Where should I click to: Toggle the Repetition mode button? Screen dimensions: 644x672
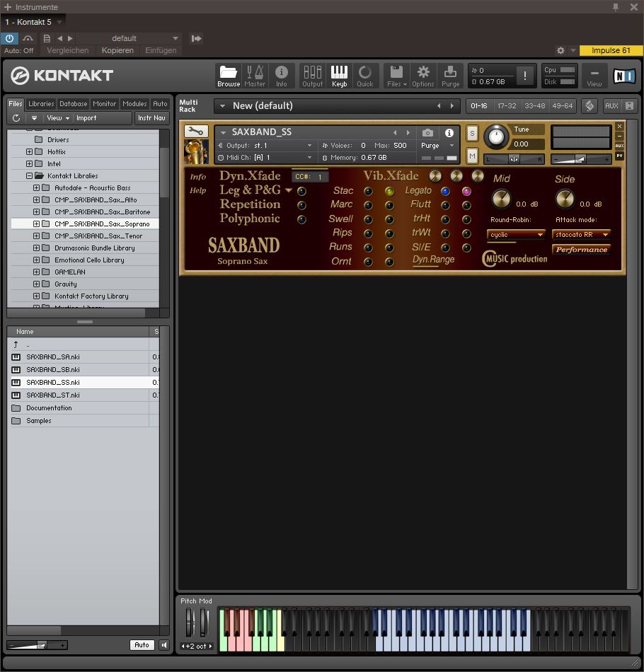coord(301,205)
